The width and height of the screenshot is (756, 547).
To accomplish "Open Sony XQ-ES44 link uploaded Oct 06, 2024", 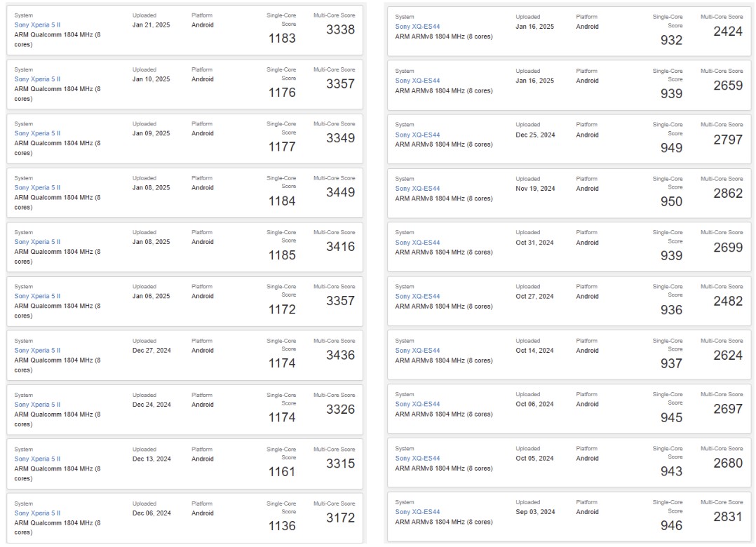I will pyautogui.click(x=417, y=404).
